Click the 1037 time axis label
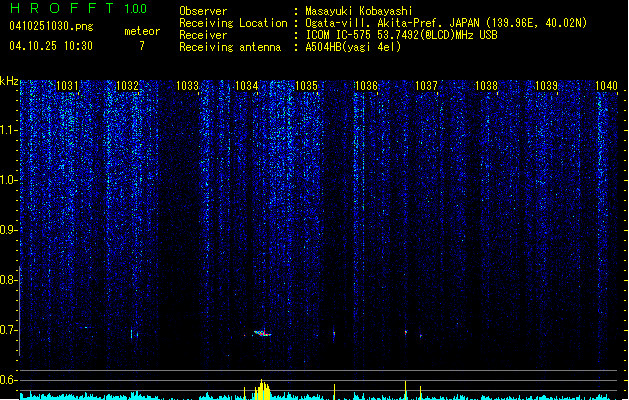This screenshot has width=629, height=400. pos(426,86)
